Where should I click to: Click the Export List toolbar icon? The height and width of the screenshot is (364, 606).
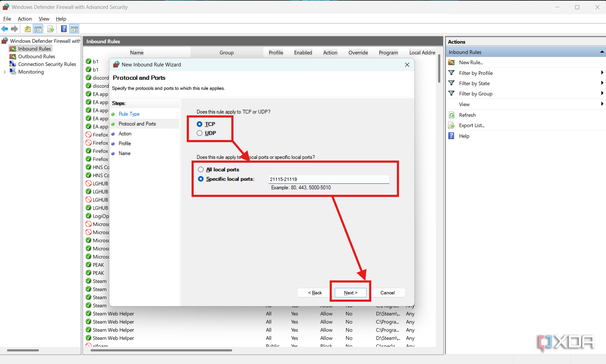click(51, 29)
